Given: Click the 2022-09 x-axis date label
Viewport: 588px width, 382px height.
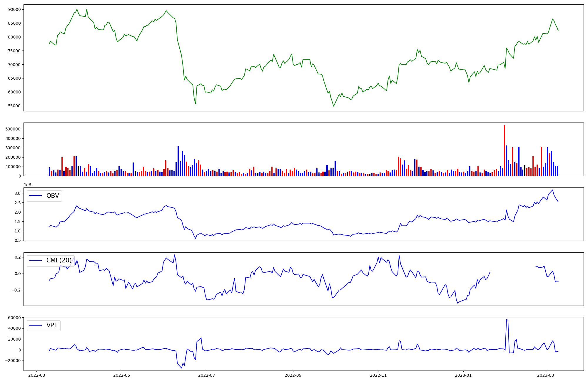Looking at the screenshot, I should coord(293,375).
